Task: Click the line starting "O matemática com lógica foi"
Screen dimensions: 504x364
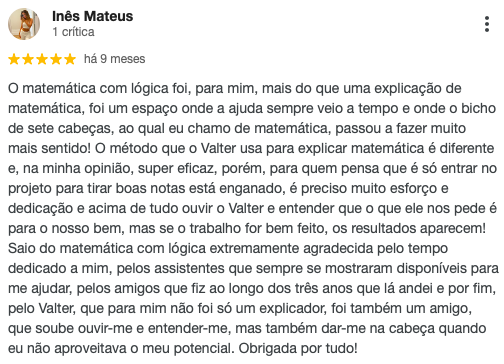Action: point(235,89)
